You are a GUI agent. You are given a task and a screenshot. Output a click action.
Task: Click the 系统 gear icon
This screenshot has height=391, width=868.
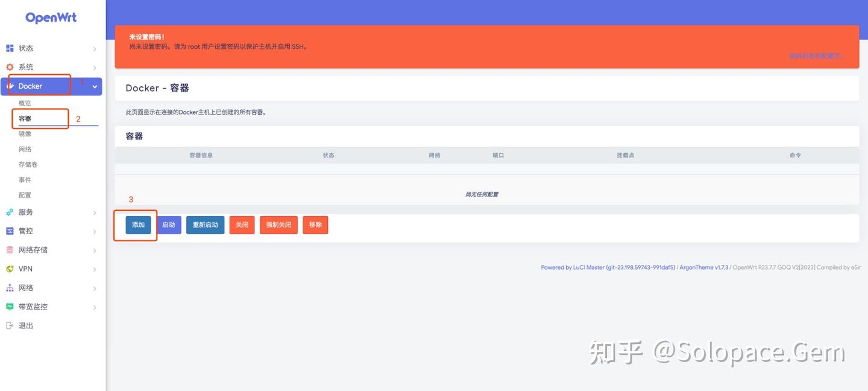tap(9, 67)
